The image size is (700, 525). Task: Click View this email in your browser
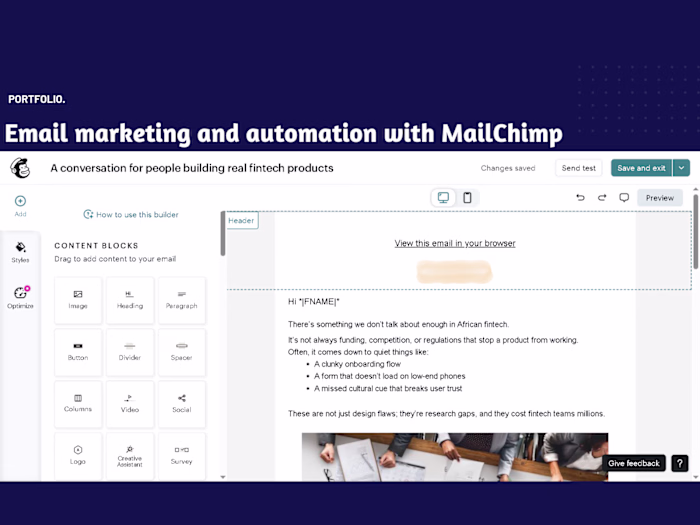[x=455, y=243]
